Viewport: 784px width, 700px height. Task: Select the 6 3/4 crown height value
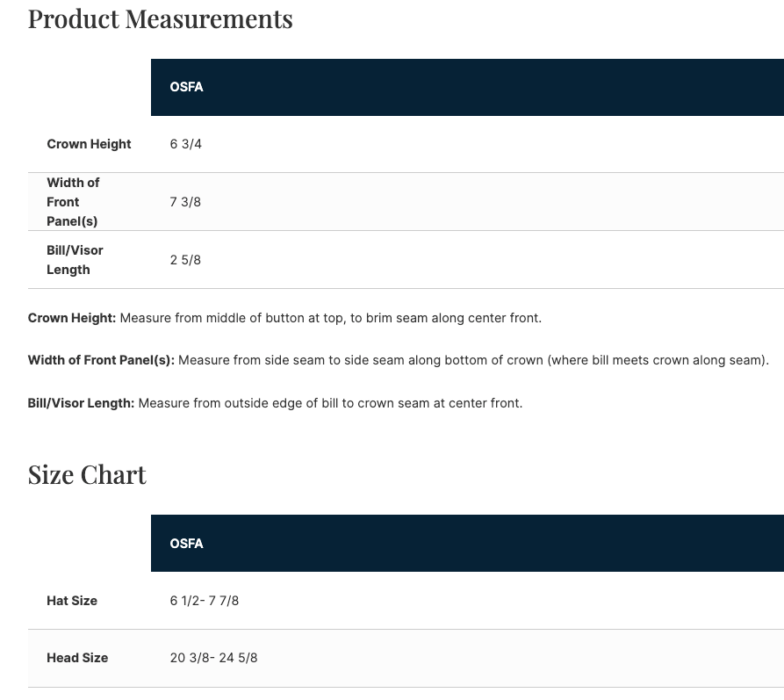[x=185, y=144]
